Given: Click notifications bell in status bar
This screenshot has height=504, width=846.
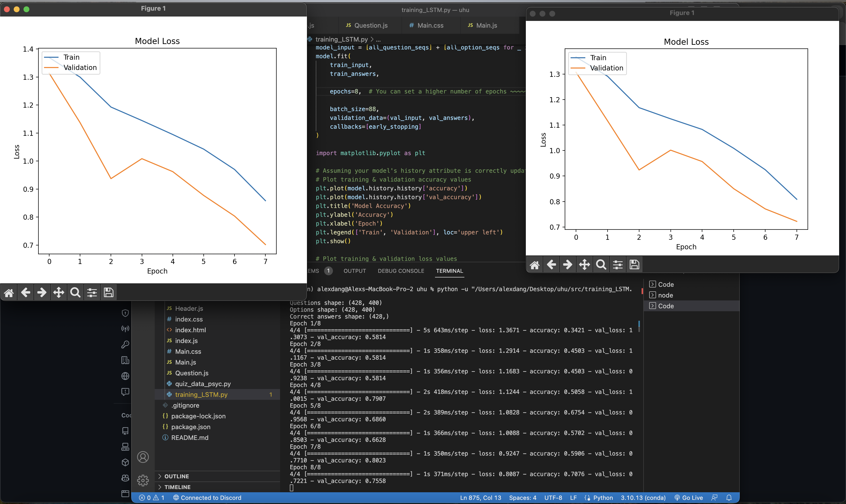Looking at the screenshot, I should tap(729, 498).
